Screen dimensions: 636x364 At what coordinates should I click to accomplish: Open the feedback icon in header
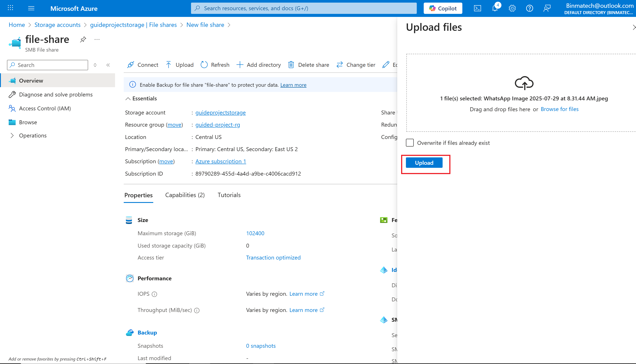tap(547, 8)
